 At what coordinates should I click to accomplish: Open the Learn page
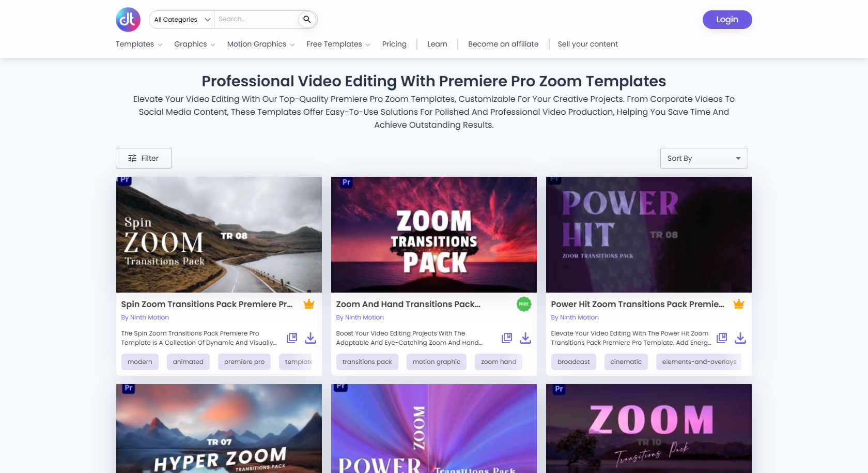[x=437, y=44]
